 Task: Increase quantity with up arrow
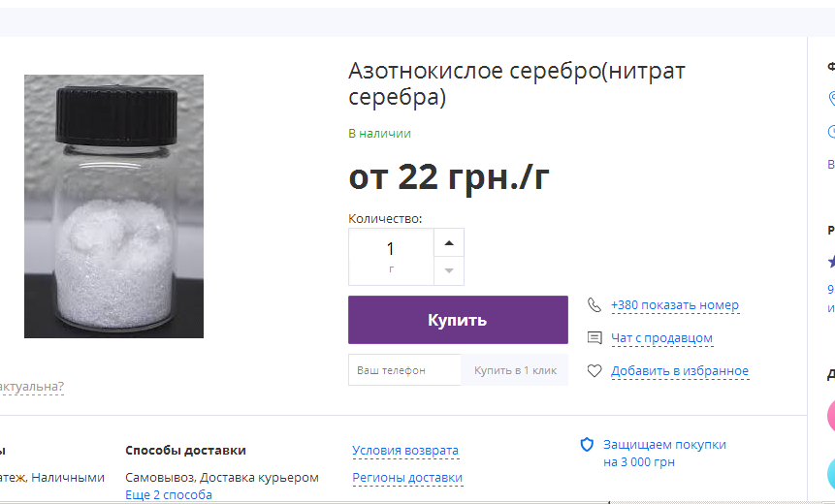[449, 242]
